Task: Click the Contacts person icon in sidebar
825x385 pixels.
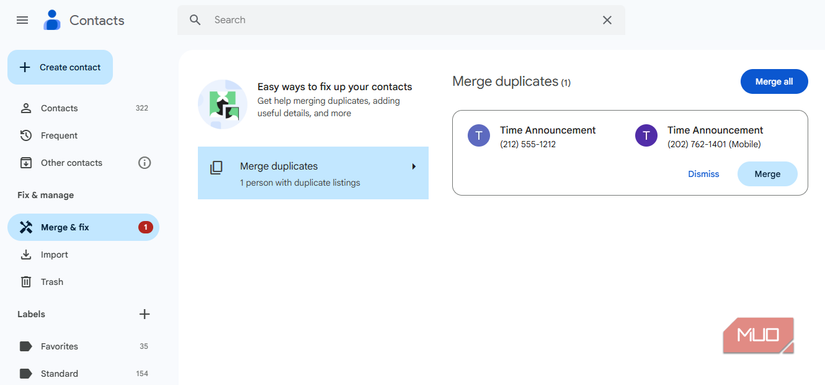Action: (26, 108)
